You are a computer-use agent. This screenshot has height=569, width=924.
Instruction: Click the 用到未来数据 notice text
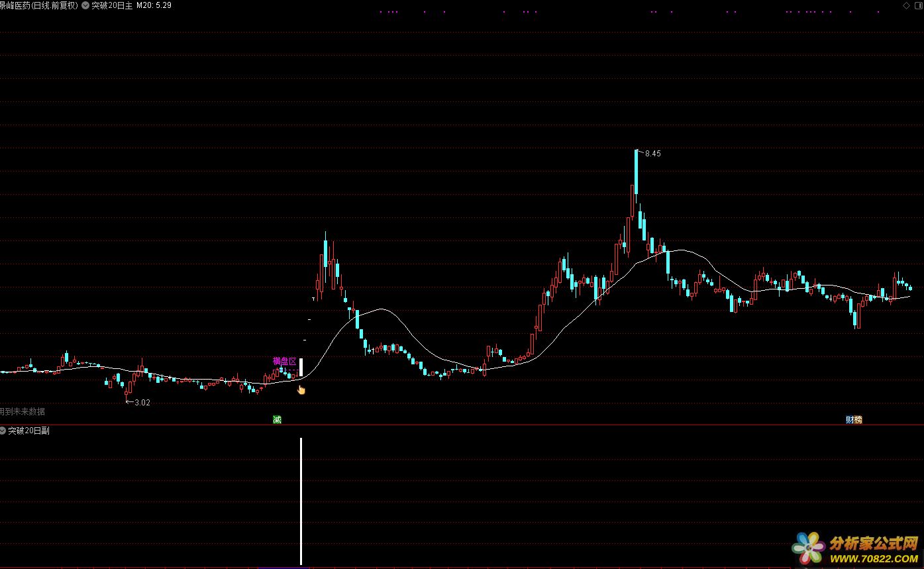click(x=23, y=411)
